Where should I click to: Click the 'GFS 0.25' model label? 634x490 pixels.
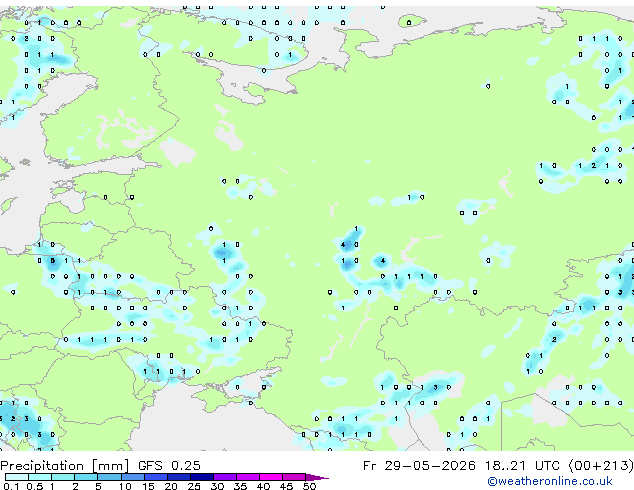(x=169, y=465)
